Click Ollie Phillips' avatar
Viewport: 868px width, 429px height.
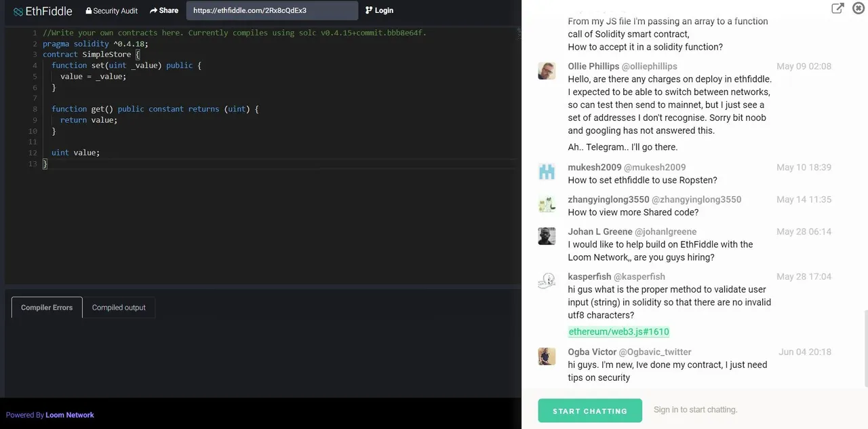point(547,71)
